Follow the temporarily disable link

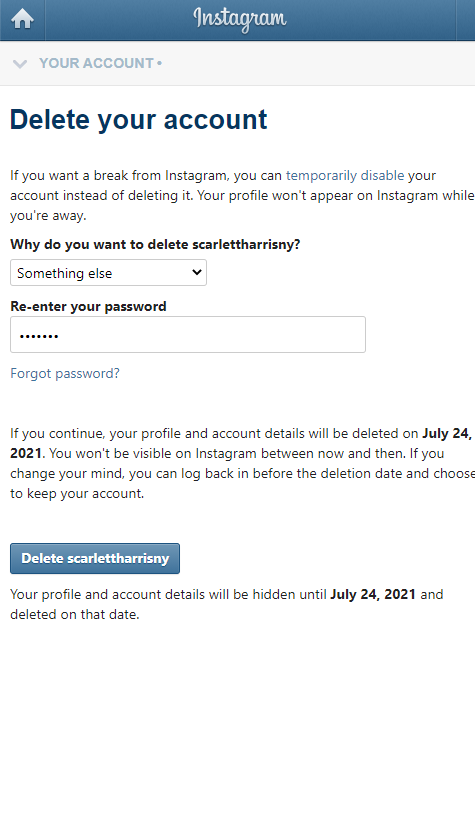pos(345,176)
